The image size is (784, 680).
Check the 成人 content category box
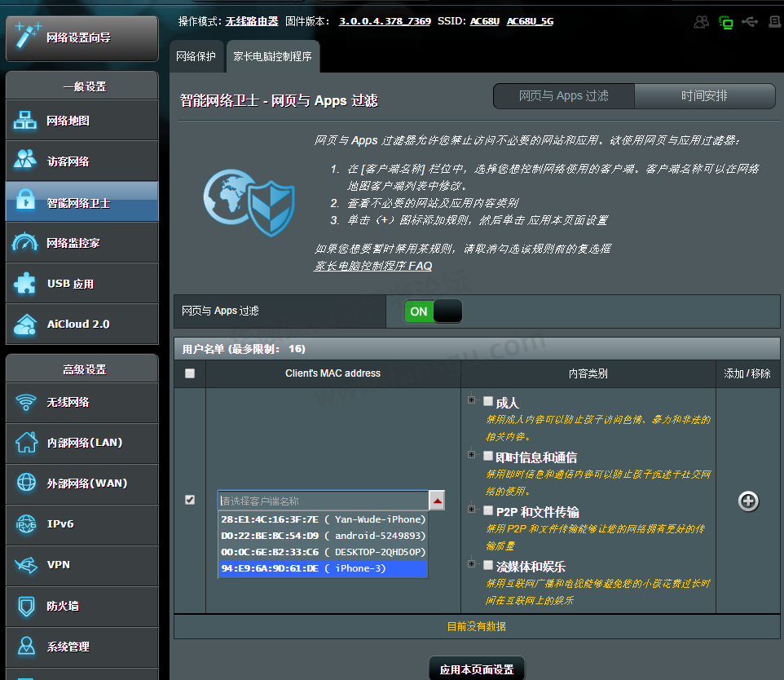click(x=488, y=401)
